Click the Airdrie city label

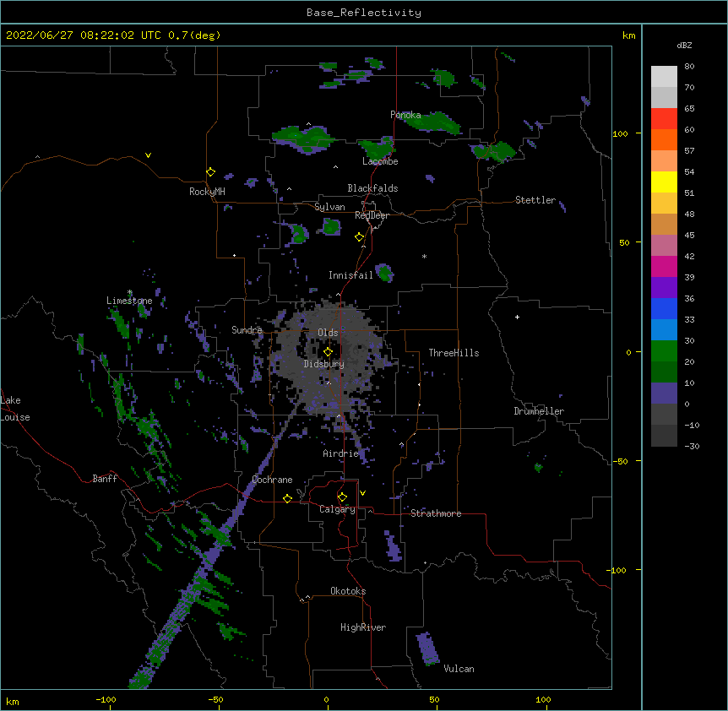tap(341, 453)
